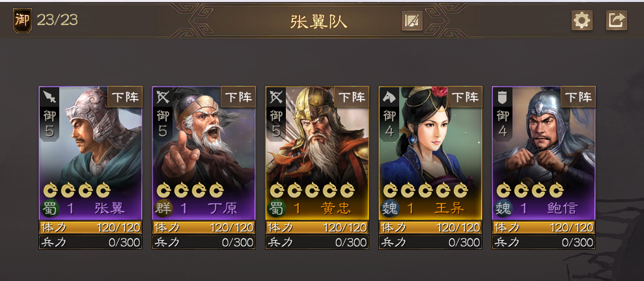Click the archer bow icon on 丁原
The width and height of the screenshot is (644, 281).
point(163,97)
